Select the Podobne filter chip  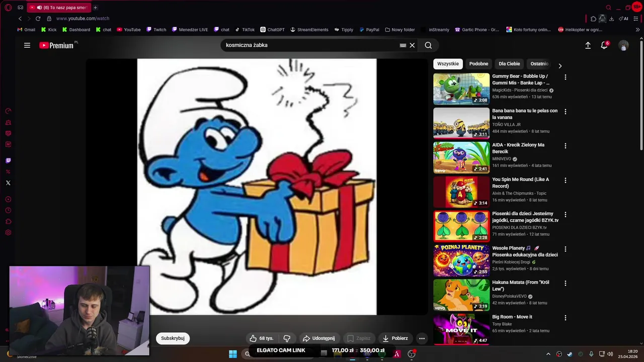tap(478, 64)
